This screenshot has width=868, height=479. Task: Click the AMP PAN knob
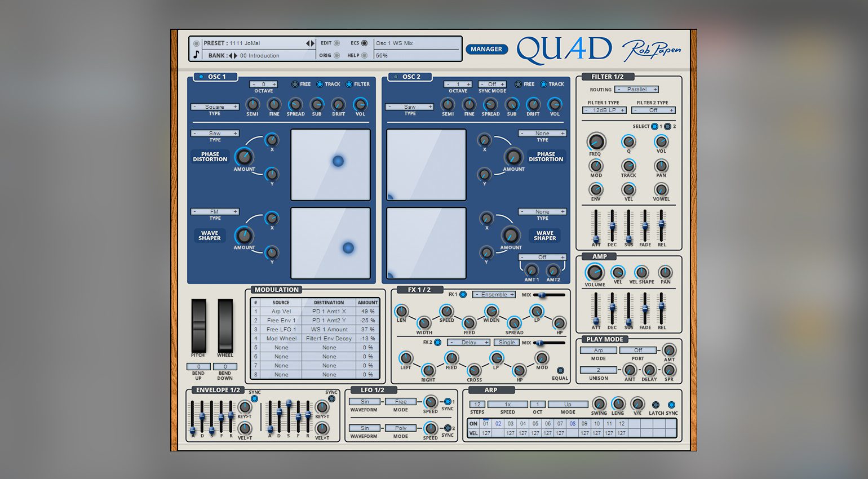666,273
